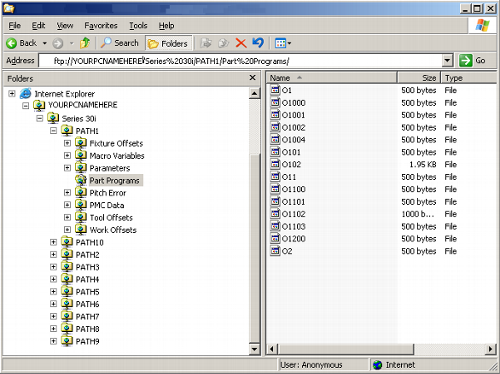Screen dimensions: 500x374
Task: Sort files by the Type column
Action: coord(469,78)
